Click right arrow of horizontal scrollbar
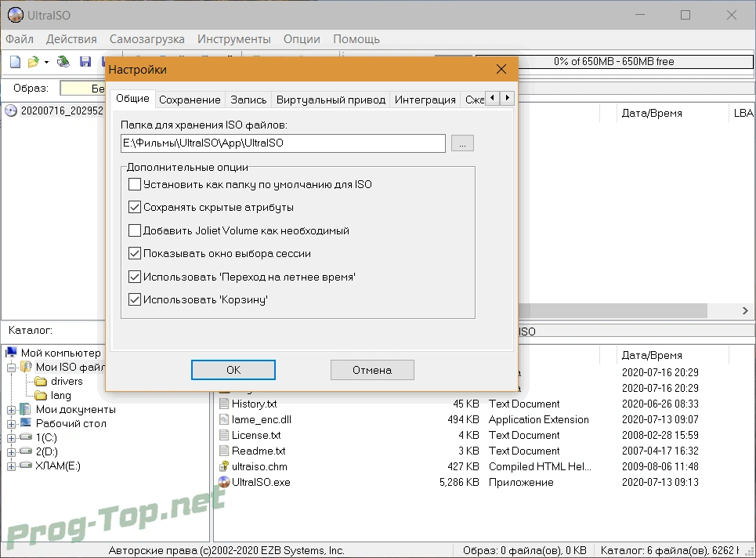This screenshot has width=756, height=558. (x=745, y=311)
